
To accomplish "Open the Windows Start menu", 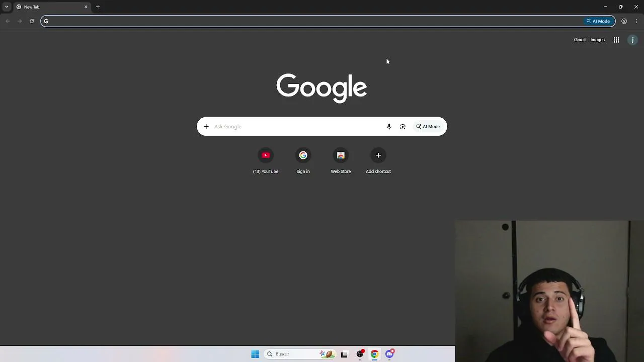I will click(255, 354).
